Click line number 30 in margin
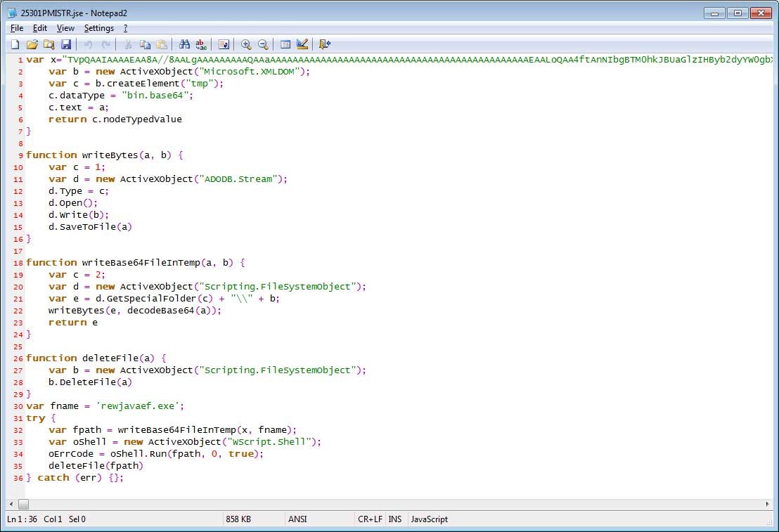 click(x=18, y=406)
